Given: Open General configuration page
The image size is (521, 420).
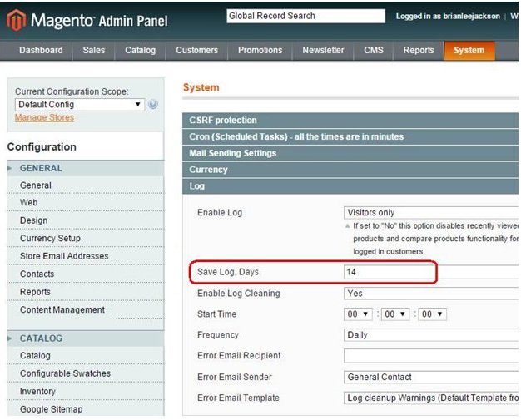Looking at the screenshot, I should coord(86,185).
